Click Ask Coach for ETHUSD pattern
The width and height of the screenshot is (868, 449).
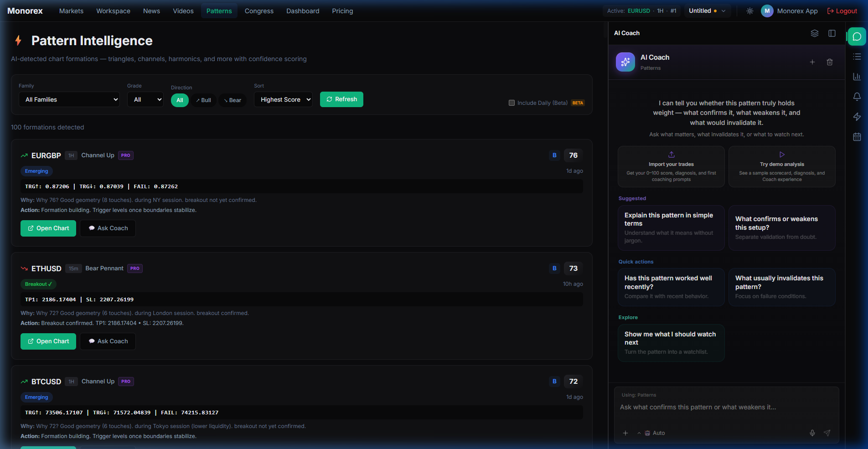click(108, 341)
